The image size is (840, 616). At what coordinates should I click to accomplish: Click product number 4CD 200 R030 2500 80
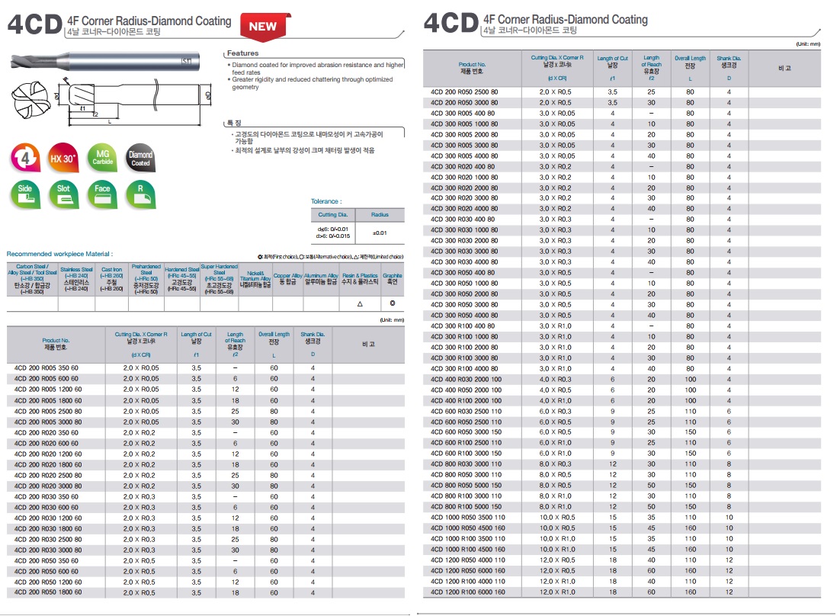click(x=48, y=540)
